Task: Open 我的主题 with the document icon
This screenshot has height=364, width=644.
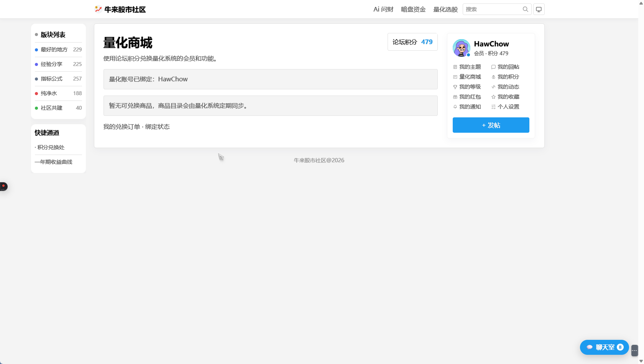Action: coord(467,67)
